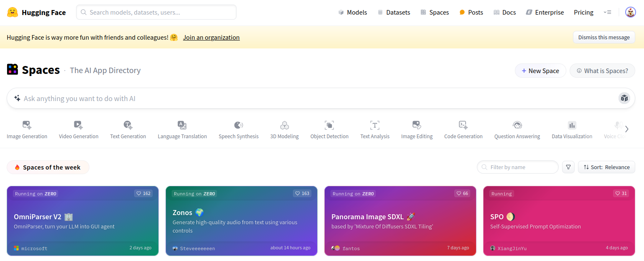This screenshot has width=644, height=261.
Task: Click the Running on ZERO badge on OmniParser V2
Action: pos(36,194)
